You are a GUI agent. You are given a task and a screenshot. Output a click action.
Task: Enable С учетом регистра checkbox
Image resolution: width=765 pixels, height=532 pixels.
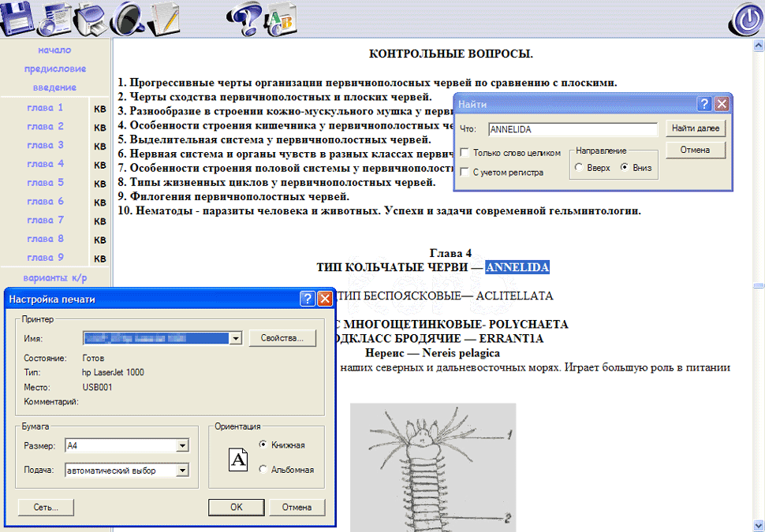tap(465, 172)
